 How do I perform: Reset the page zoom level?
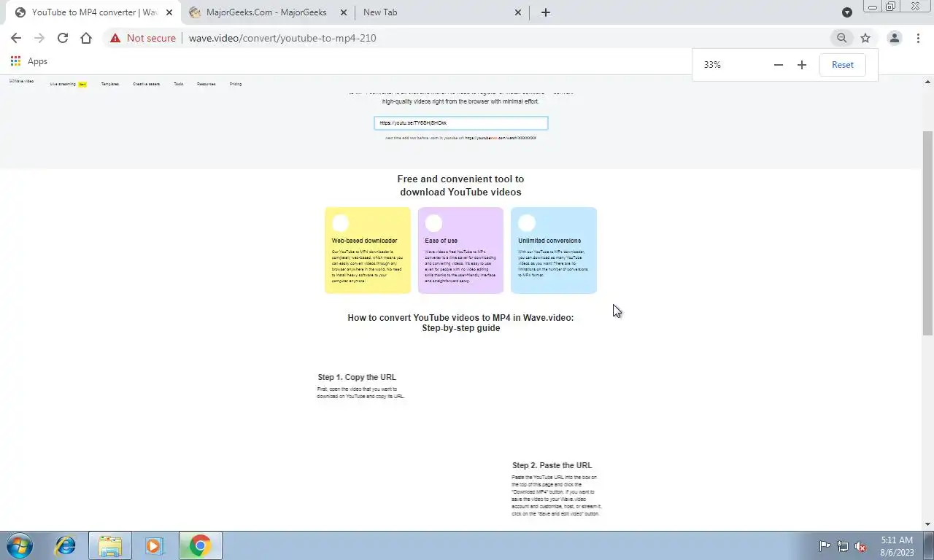coord(842,65)
